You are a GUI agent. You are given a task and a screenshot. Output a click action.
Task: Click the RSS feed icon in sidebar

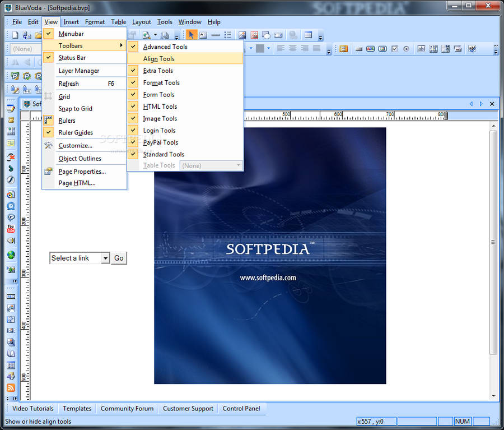click(x=11, y=388)
